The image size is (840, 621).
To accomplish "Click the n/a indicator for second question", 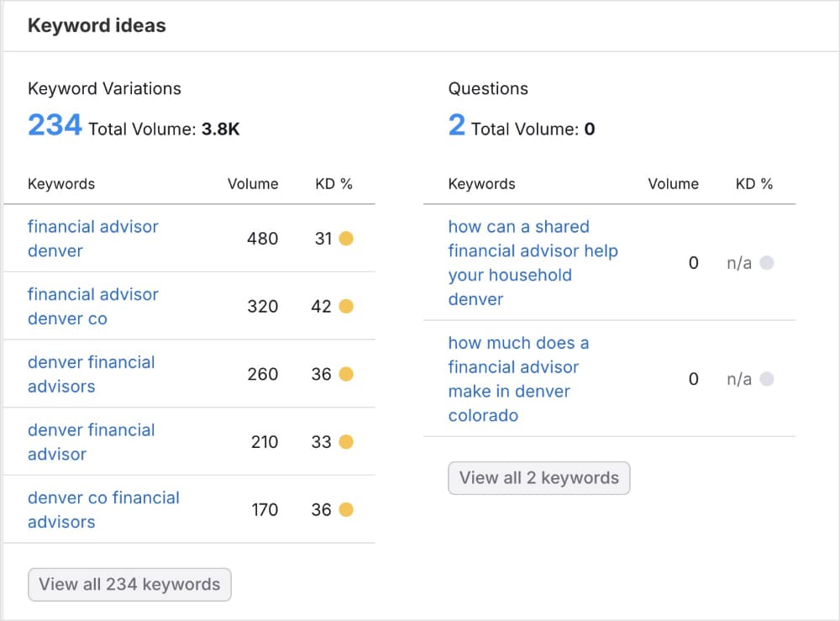I will 767,378.
